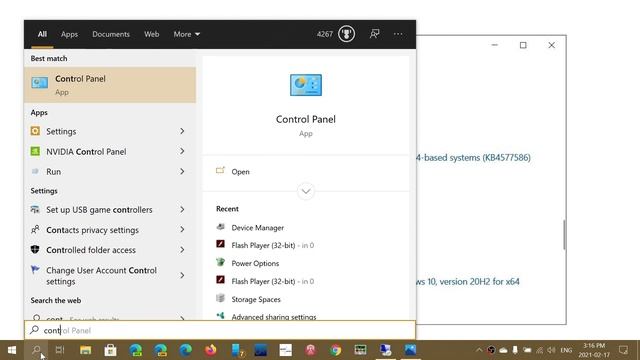The height and width of the screenshot is (360, 640).
Task: Switch to the Web search tab
Action: tap(151, 34)
